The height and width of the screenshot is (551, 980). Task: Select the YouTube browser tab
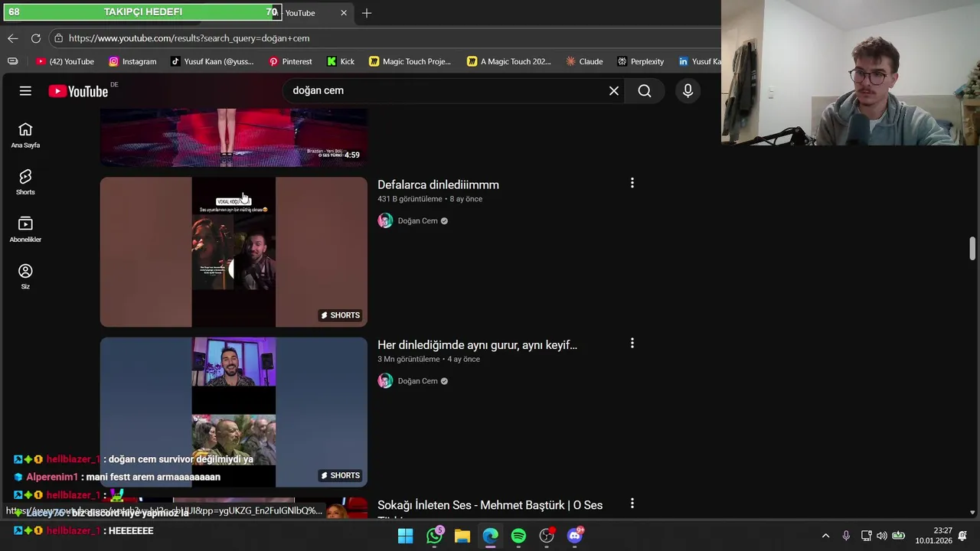(x=314, y=13)
